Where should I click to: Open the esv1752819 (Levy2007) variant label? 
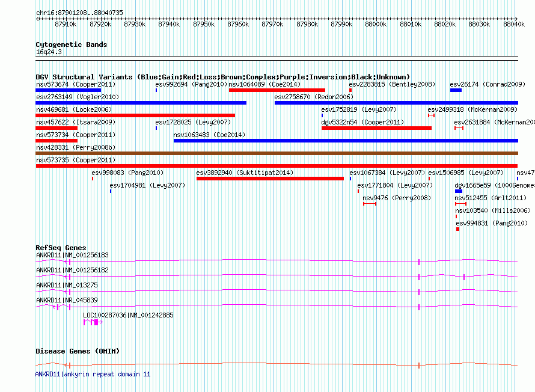click(359, 109)
